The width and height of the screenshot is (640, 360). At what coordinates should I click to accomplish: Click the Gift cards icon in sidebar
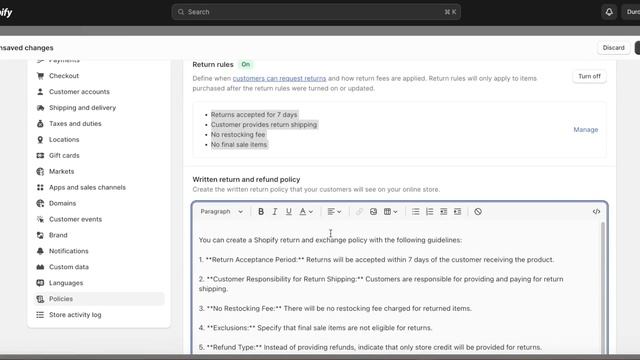pos(40,156)
